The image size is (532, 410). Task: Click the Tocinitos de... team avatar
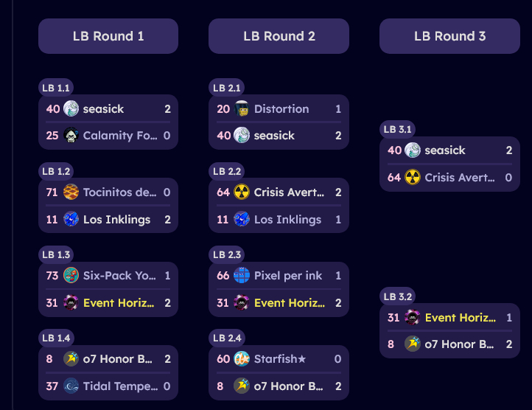71,192
